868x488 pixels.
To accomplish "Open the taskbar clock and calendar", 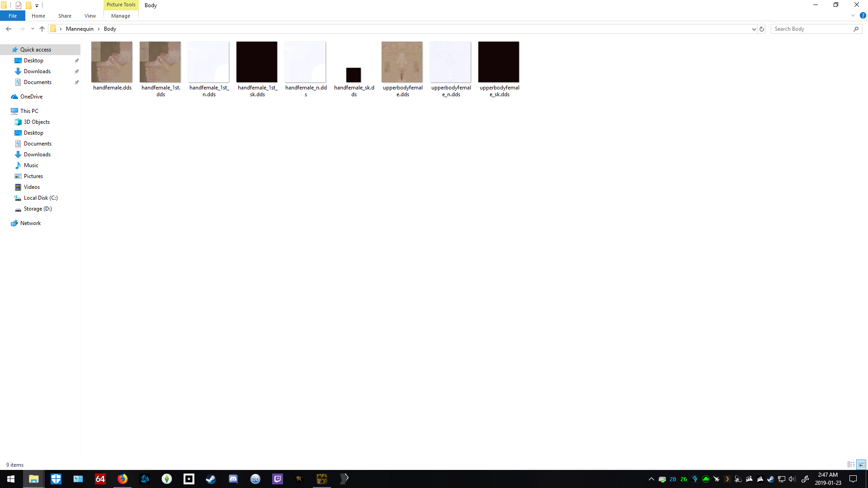I will 828,479.
